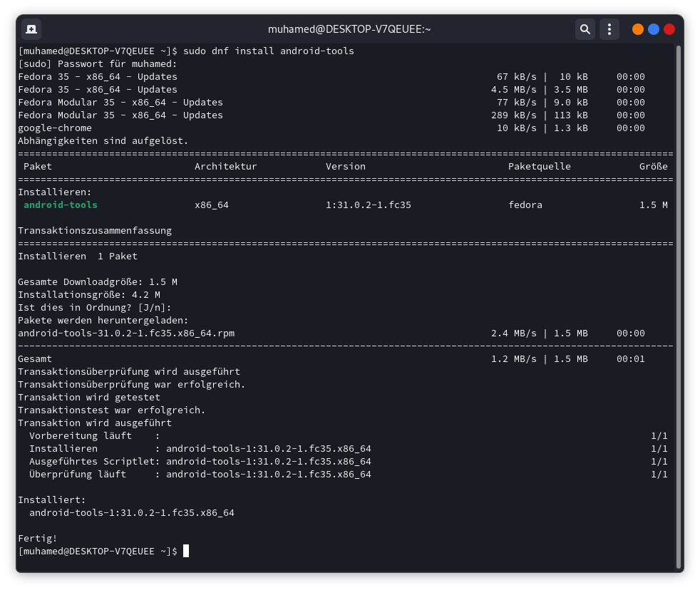Click "Transaktion wird ausgeführt"
This screenshot has width=700, height=590.
click(95, 423)
